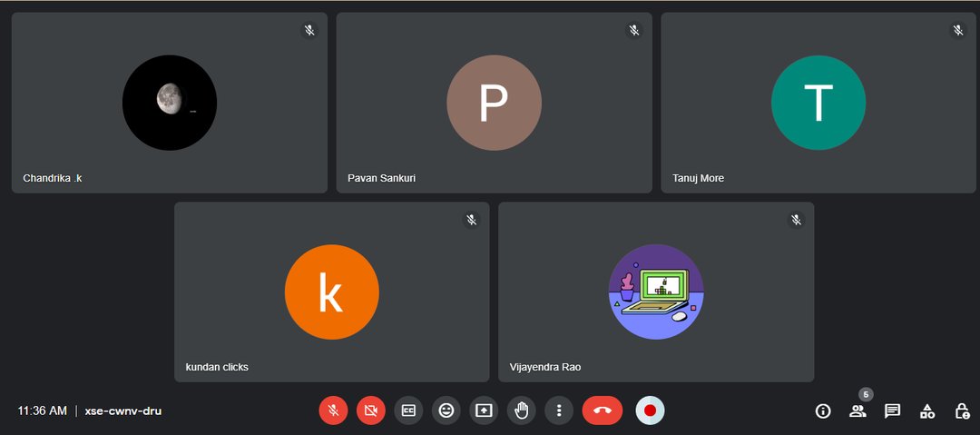Open host controls lock icon
This screenshot has width=980, height=435.
[962, 411]
